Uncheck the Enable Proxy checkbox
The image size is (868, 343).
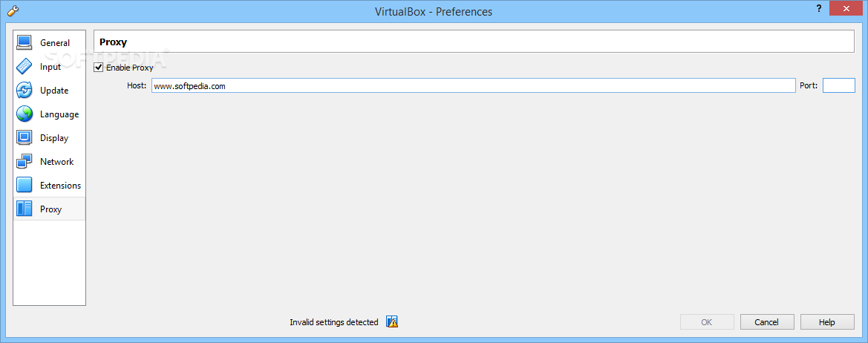99,68
